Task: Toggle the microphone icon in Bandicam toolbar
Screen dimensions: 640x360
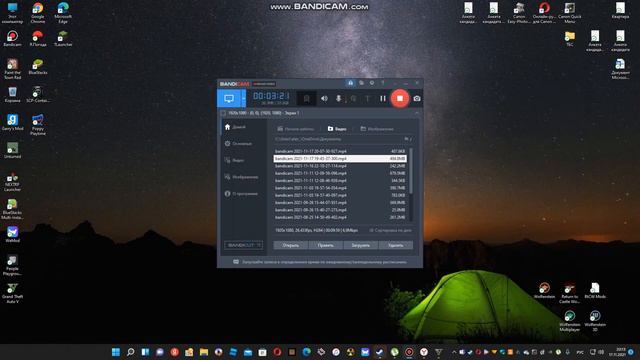Action: pos(338,98)
